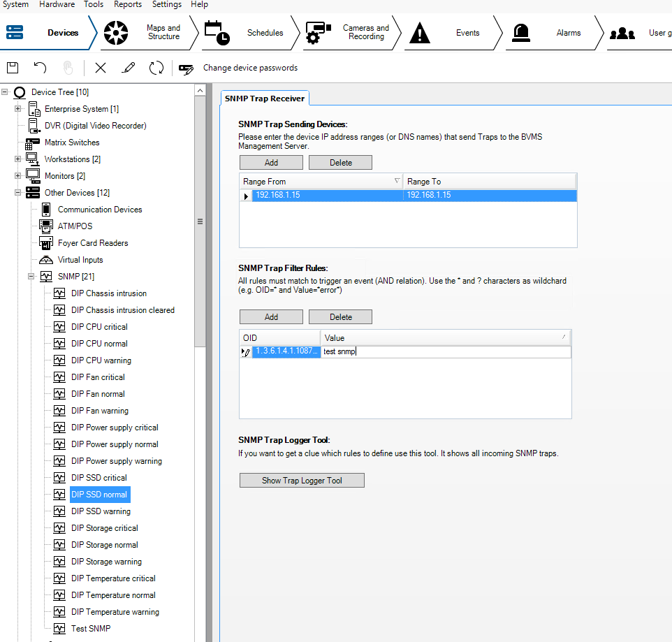Open the Hardware menu
The image size is (672, 642).
coord(57,4)
